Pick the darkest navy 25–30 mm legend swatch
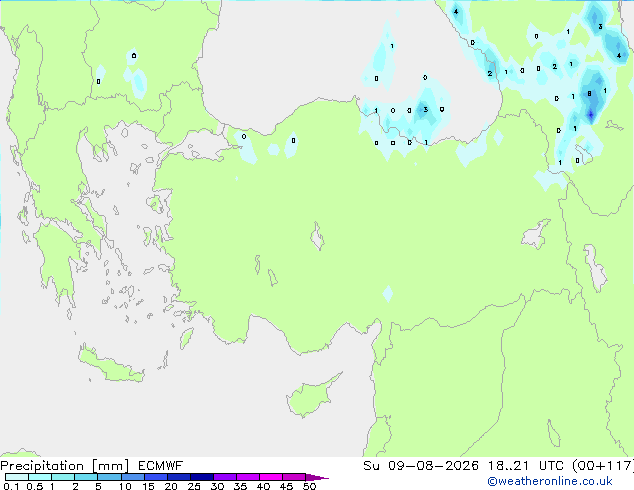The width and height of the screenshot is (634, 490). point(202,477)
